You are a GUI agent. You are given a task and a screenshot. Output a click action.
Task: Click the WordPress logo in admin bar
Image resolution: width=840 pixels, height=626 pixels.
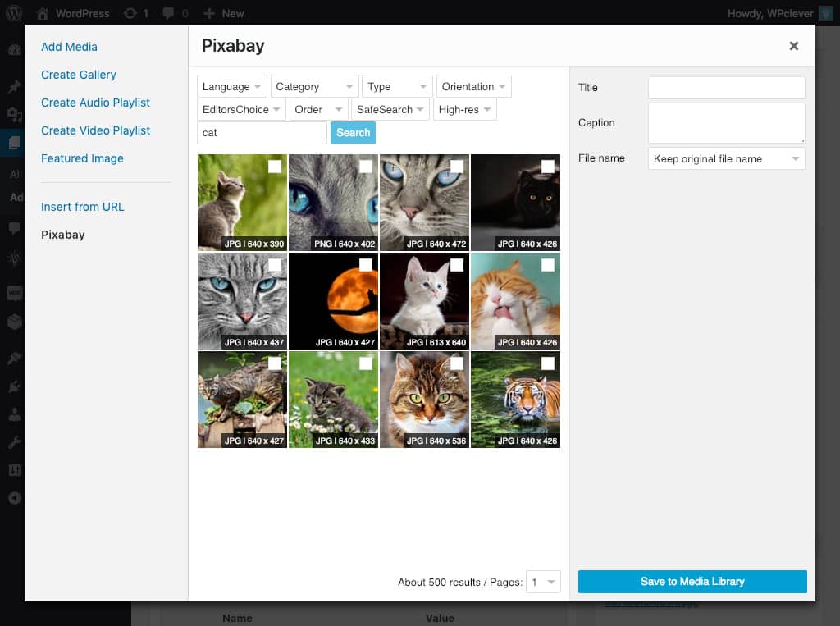click(x=14, y=13)
